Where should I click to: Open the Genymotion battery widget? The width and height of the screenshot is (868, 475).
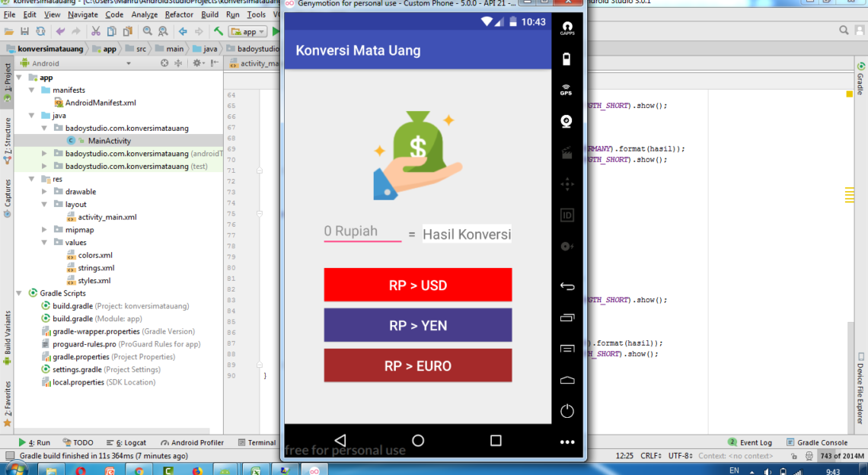click(x=566, y=59)
